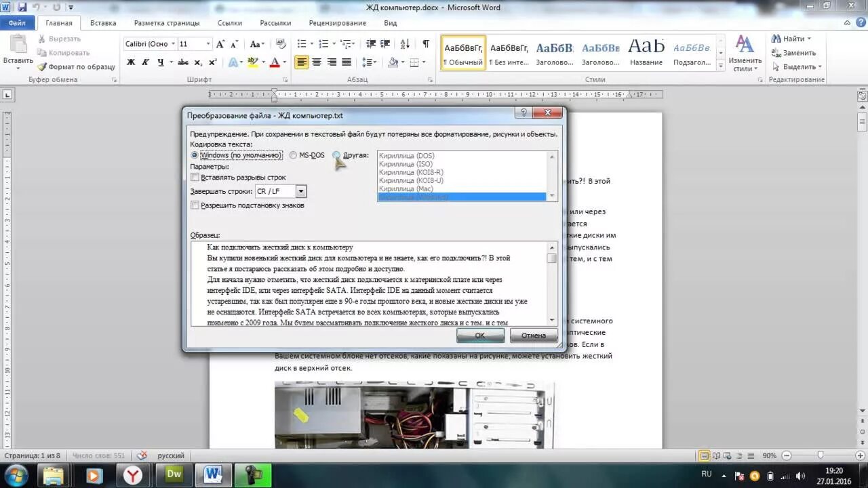Switch to Рецензирование tab
This screenshot has width=868, height=488.
click(x=337, y=23)
